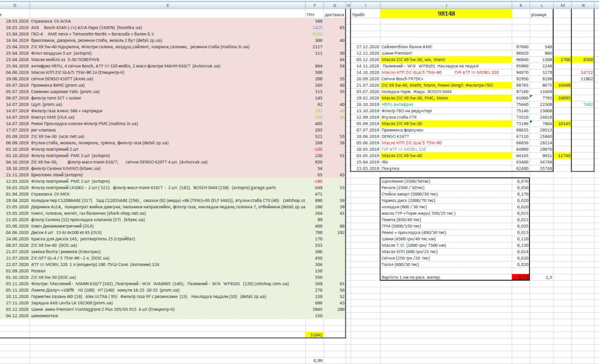Select the cell with value 1,5
Screen dimensions: 599x364
click(542, 277)
